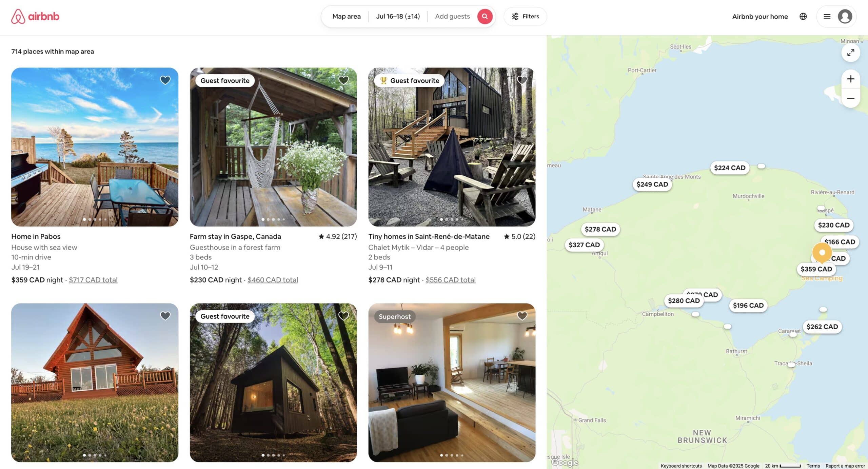Click the red search magnifier button
The height and width of the screenshot is (469, 868).
(x=485, y=16)
